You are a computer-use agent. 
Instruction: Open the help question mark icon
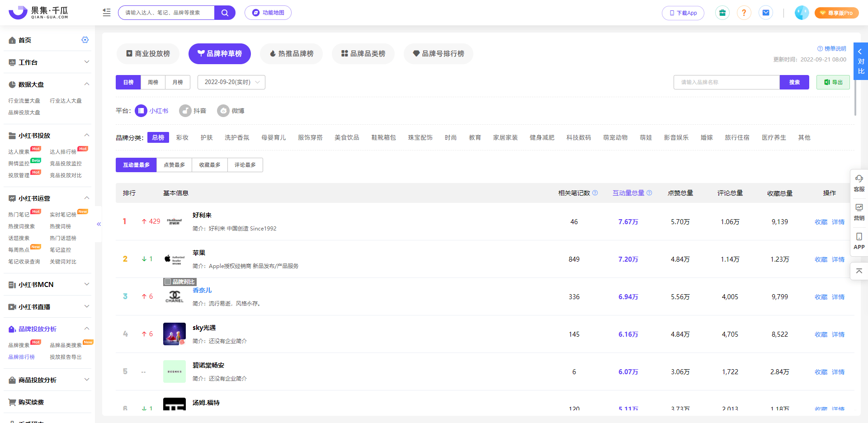(x=744, y=13)
